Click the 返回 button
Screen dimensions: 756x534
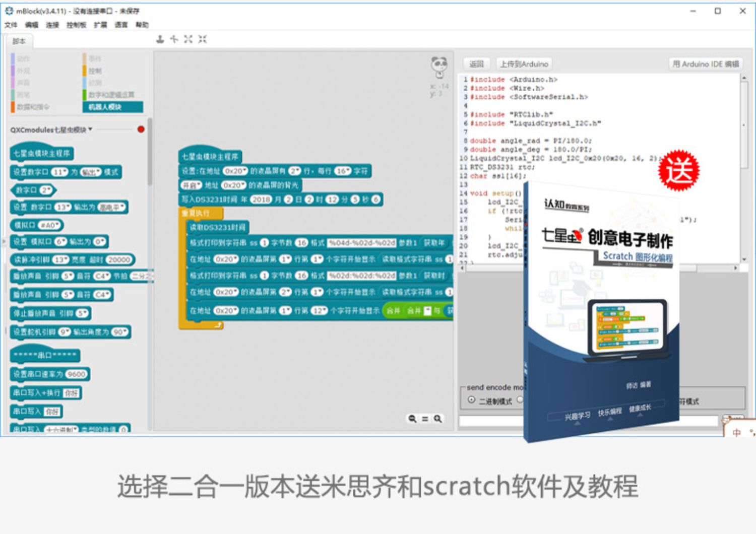(476, 64)
